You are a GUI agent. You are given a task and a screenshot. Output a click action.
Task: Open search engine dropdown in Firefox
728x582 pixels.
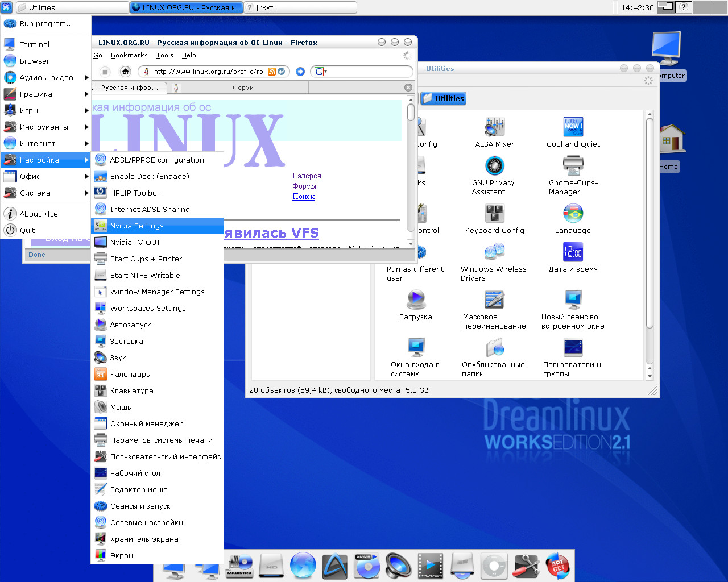(x=320, y=72)
